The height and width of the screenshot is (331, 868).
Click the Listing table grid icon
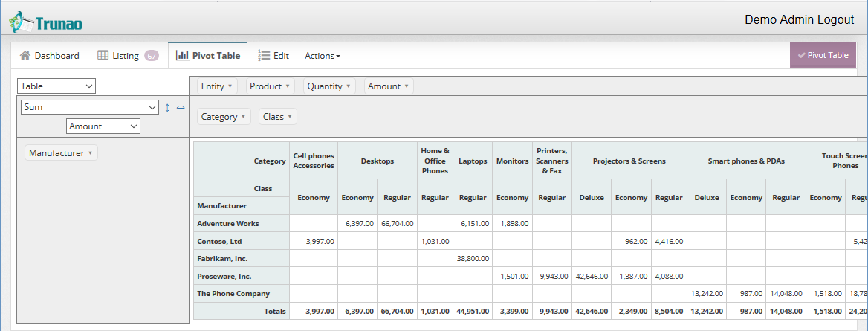[103, 56]
